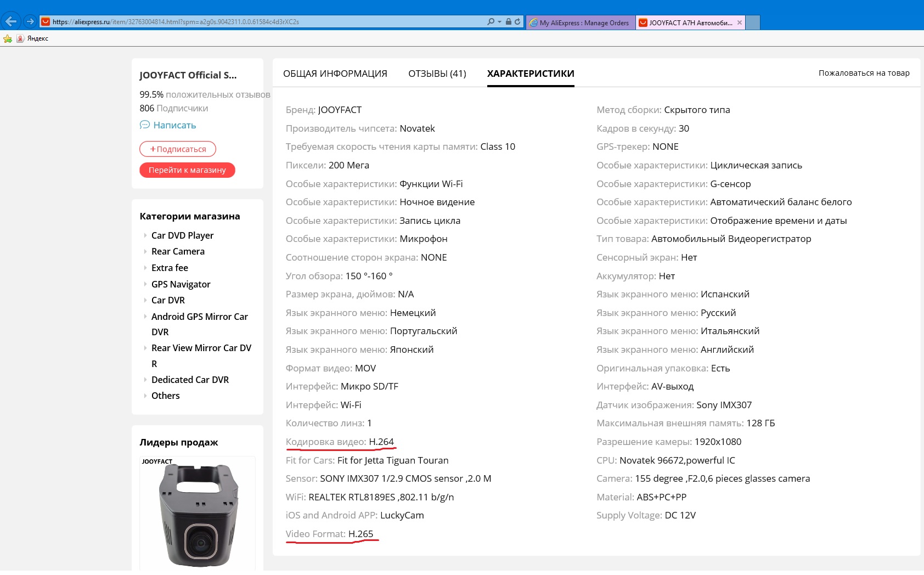The width and height of the screenshot is (924, 575).
Task: Click the search magnifier icon in address bar
Action: pyautogui.click(x=491, y=22)
